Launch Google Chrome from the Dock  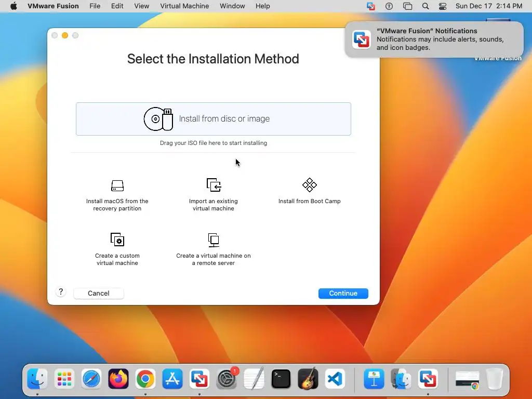[x=145, y=379]
